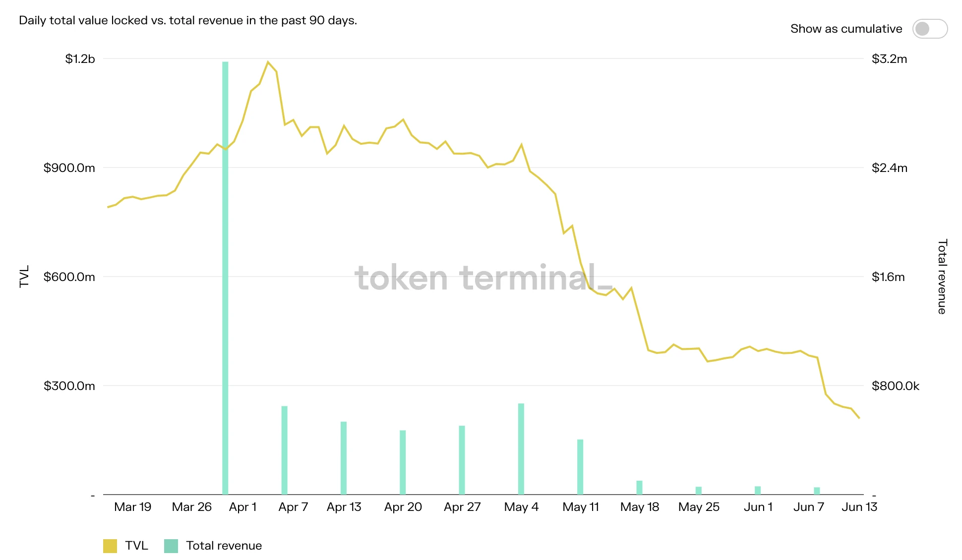
Task: Toggle the Show as cumulative switch
Action: point(929,29)
